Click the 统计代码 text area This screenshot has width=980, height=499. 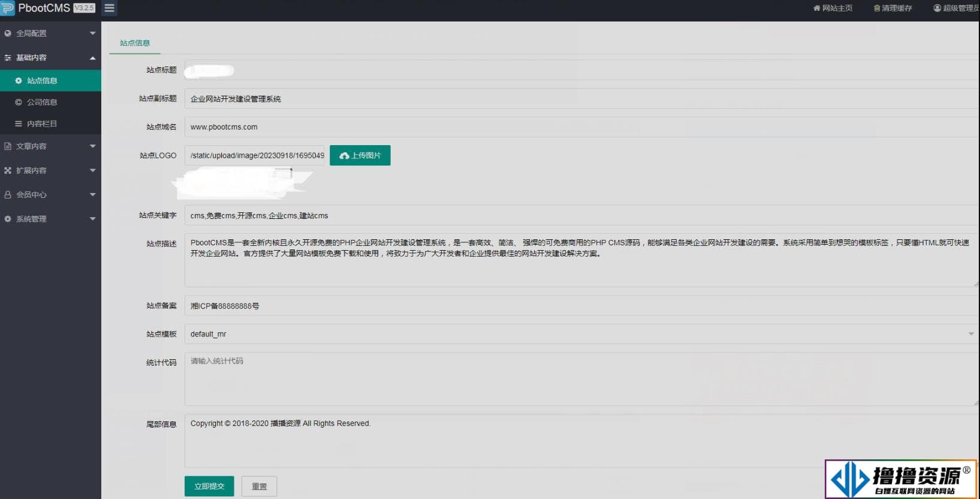(x=581, y=378)
